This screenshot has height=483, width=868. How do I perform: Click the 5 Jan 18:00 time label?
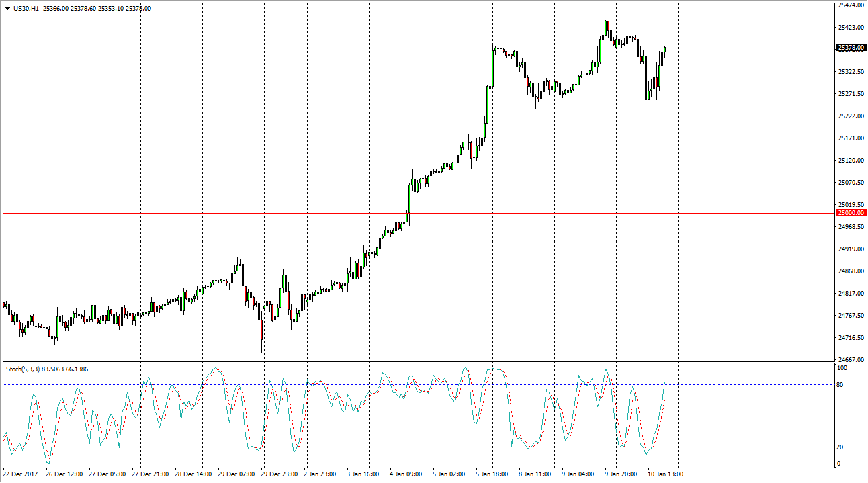(x=493, y=474)
